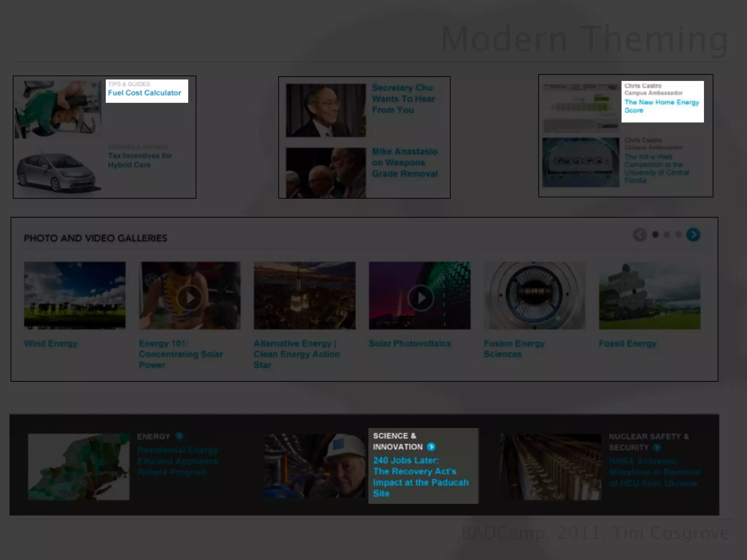Click the Tips & Guides category label
This screenshot has height=560, width=747.
(129, 84)
